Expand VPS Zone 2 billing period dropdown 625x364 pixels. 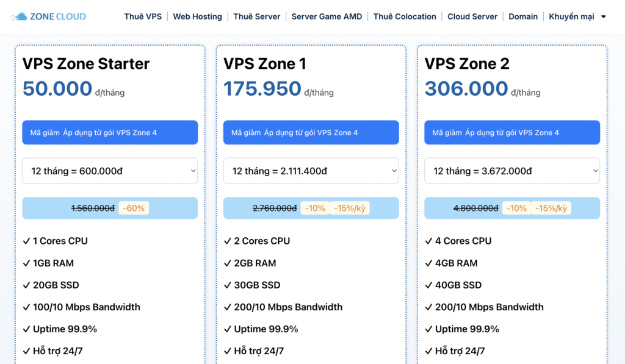point(511,171)
